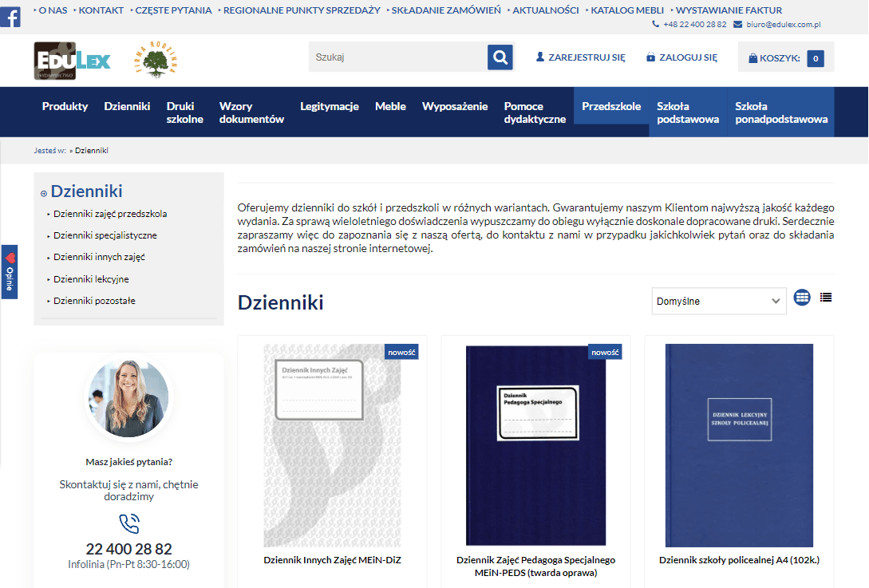Click the Firma Rodzinna tree logo
The image size is (869, 588).
click(x=156, y=59)
